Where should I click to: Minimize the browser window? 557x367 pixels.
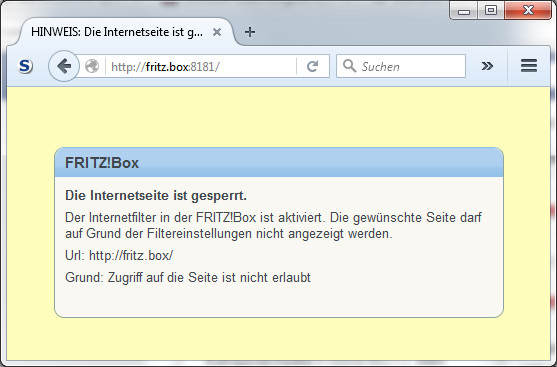point(464,11)
